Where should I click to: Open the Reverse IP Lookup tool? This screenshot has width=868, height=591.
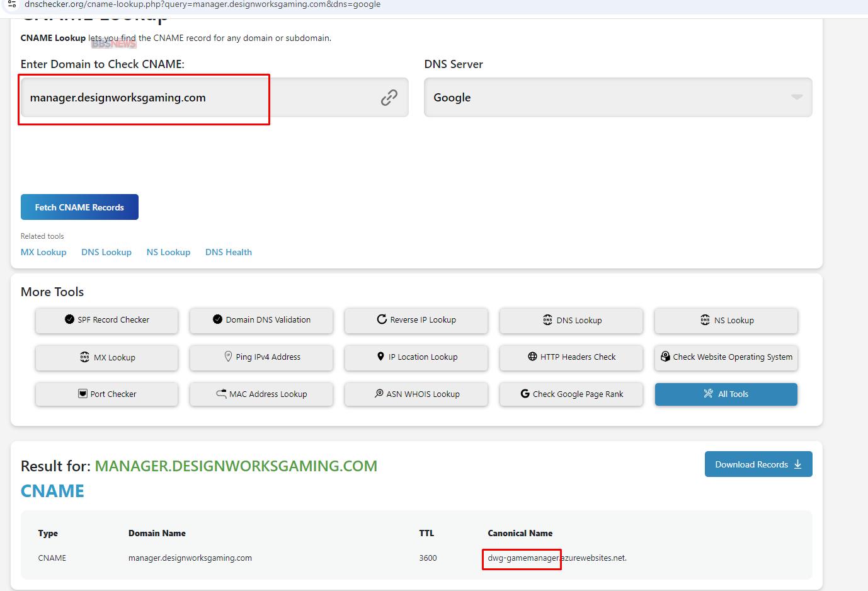tap(416, 320)
